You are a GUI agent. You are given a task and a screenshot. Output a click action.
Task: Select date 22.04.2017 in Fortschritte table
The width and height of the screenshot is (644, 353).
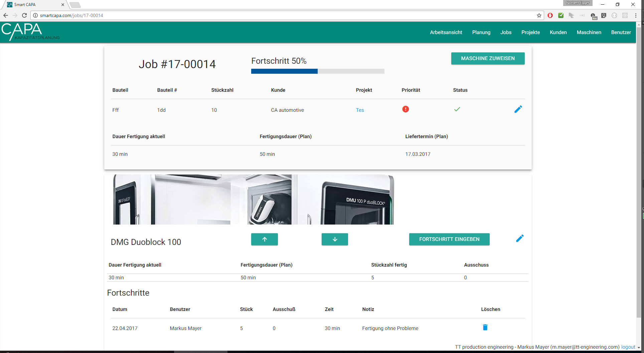[x=125, y=328]
